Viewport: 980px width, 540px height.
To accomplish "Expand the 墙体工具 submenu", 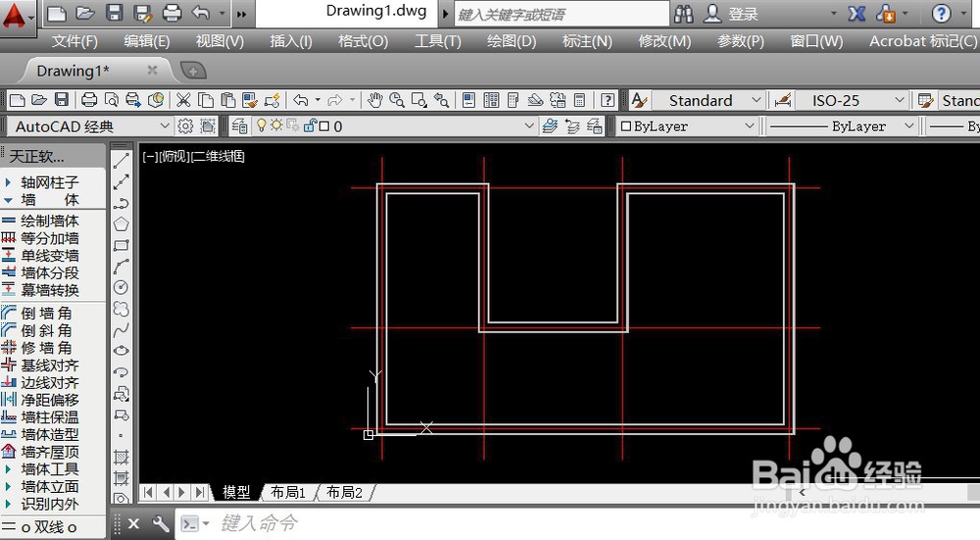I will click(x=49, y=468).
